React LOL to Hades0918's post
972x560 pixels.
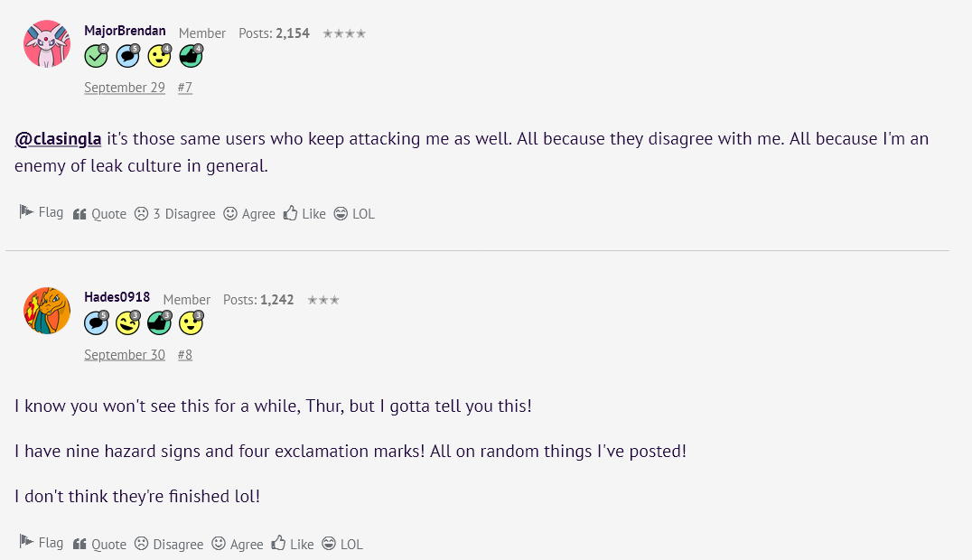tap(341, 544)
